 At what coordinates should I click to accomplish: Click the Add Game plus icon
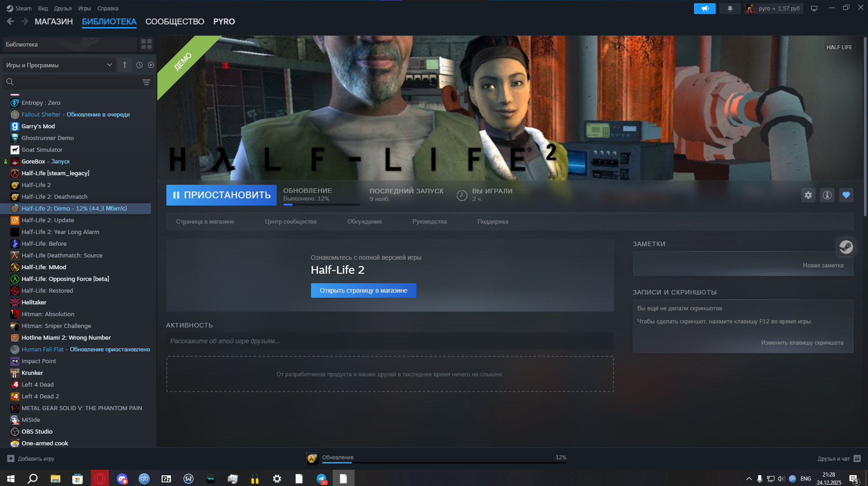(11, 458)
